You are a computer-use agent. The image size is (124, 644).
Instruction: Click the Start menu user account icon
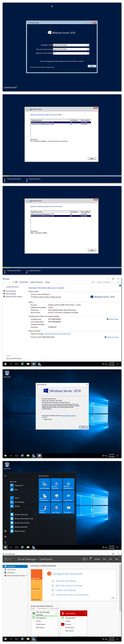pos(5,531)
